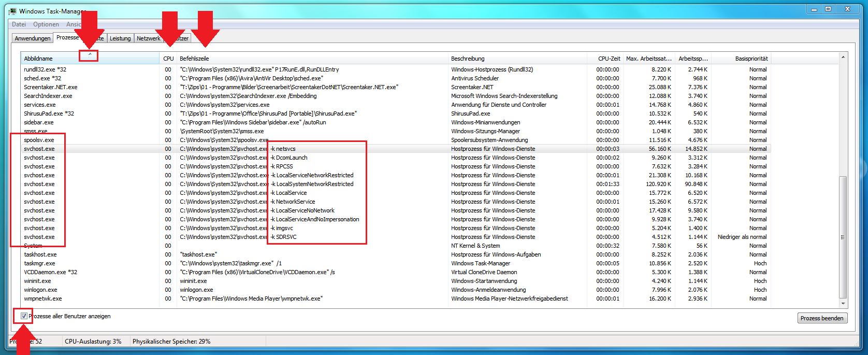Image resolution: width=868 pixels, height=355 pixels.
Task: Click the '-k LocalServiceNoNetwork' command line
Action: pos(303,210)
